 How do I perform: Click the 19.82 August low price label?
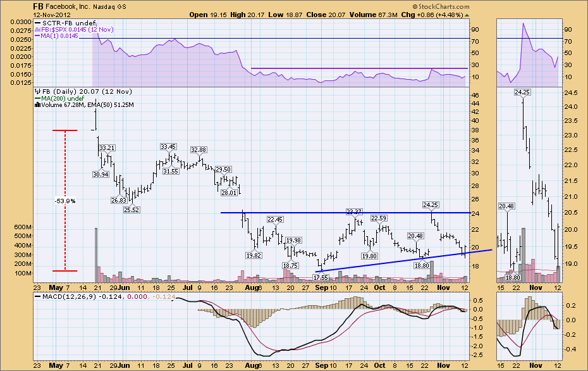pyautogui.click(x=254, y=255)
